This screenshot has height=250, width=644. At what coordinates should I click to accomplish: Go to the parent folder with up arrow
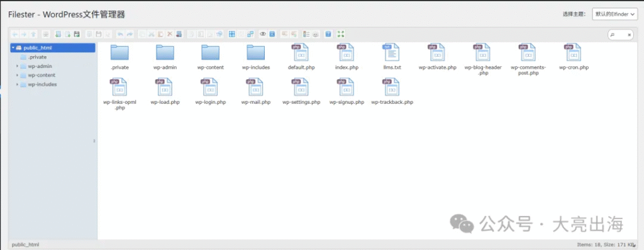[x=33, y=34]
